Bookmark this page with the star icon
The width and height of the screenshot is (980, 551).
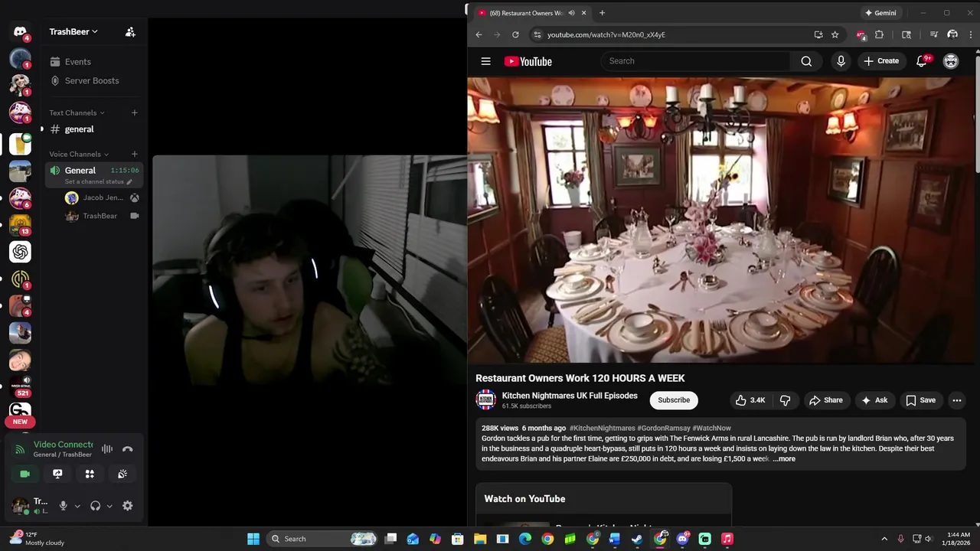pos(835,34)
